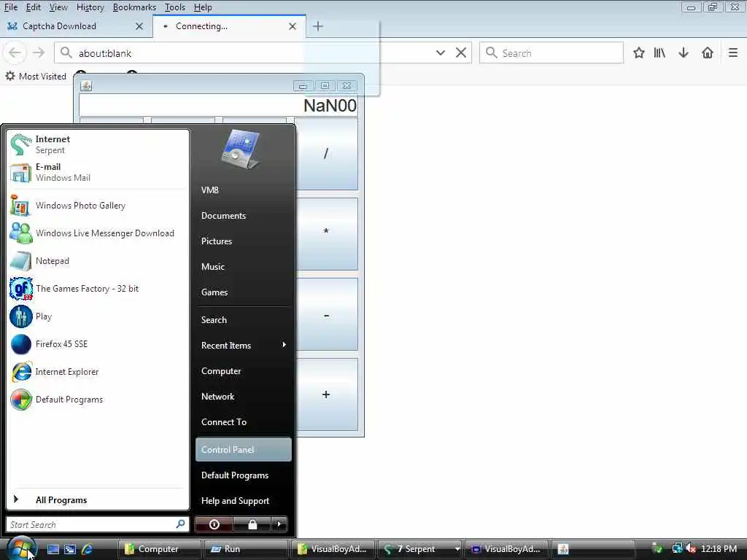The width and height of the screenshot is (747, 560).
Task: Open The Games Factory - 32 bit
Action: coord(98,289)
